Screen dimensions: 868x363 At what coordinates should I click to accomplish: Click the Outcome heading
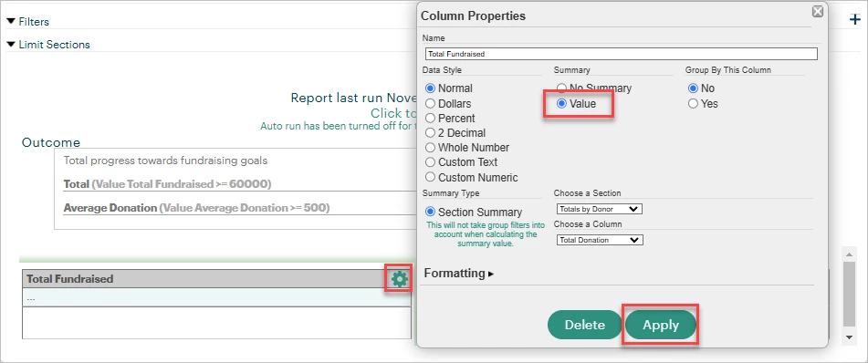(51, 143)
